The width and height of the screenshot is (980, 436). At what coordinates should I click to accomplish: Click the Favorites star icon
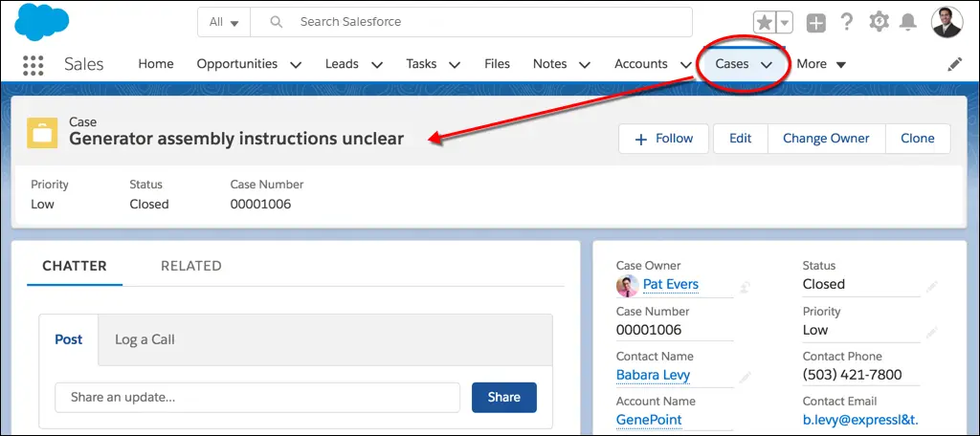[764, 23]
